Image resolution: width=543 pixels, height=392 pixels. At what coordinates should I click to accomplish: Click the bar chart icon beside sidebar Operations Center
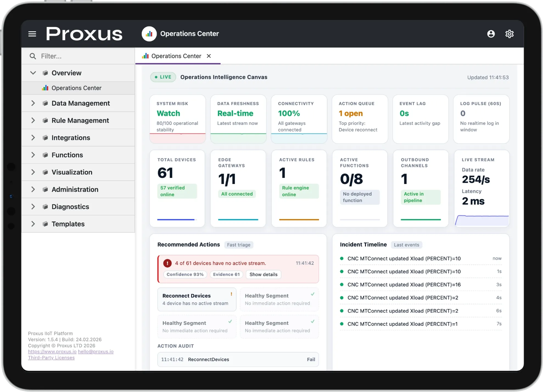pyautogui.click(x=45, y=88)
